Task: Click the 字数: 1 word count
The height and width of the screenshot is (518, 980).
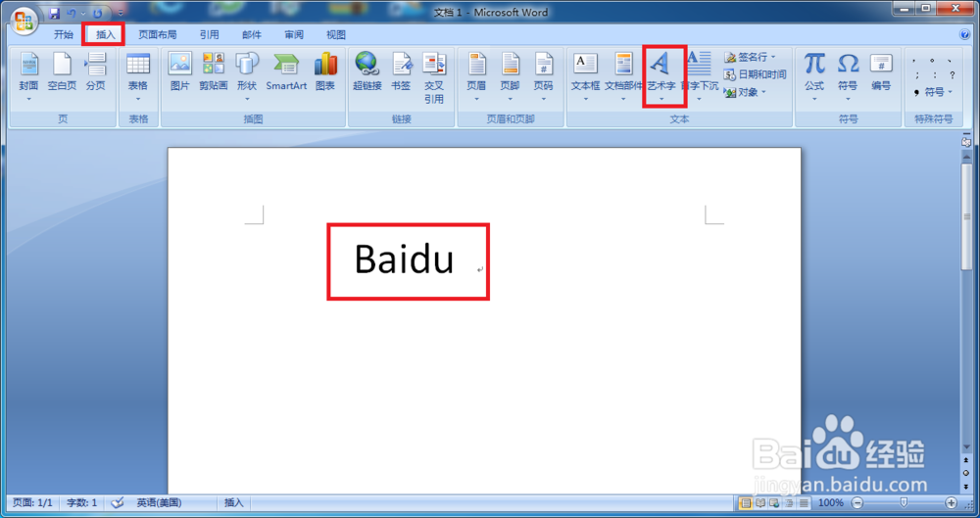Action: (x=82, y=502)
